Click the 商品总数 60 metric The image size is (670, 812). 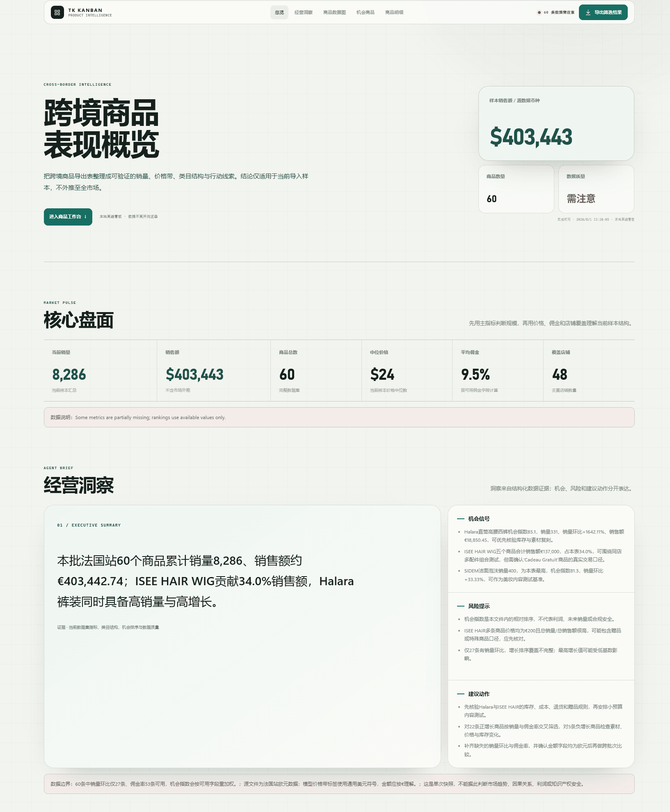[x=316, y=371]
